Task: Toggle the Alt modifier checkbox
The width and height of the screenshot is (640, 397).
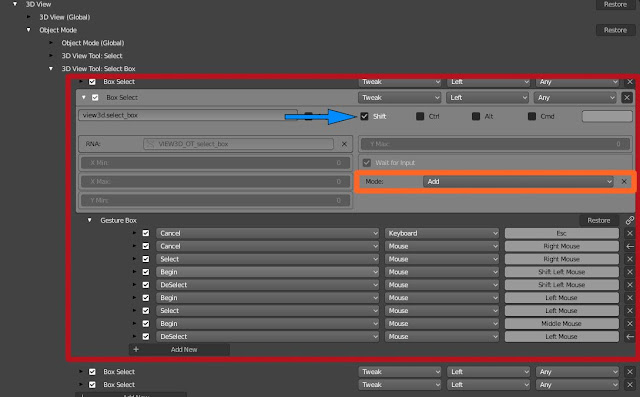Action: click(476, 116)
